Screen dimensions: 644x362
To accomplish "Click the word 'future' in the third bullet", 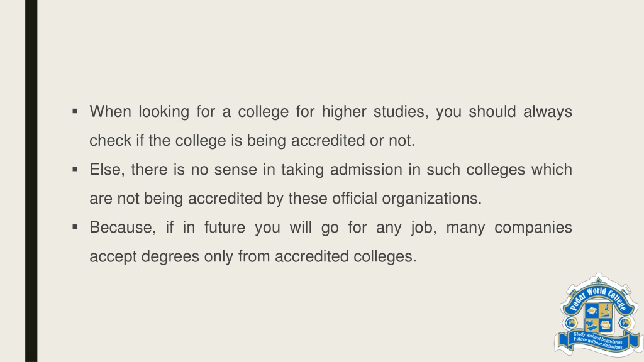I will pos(225,228).
